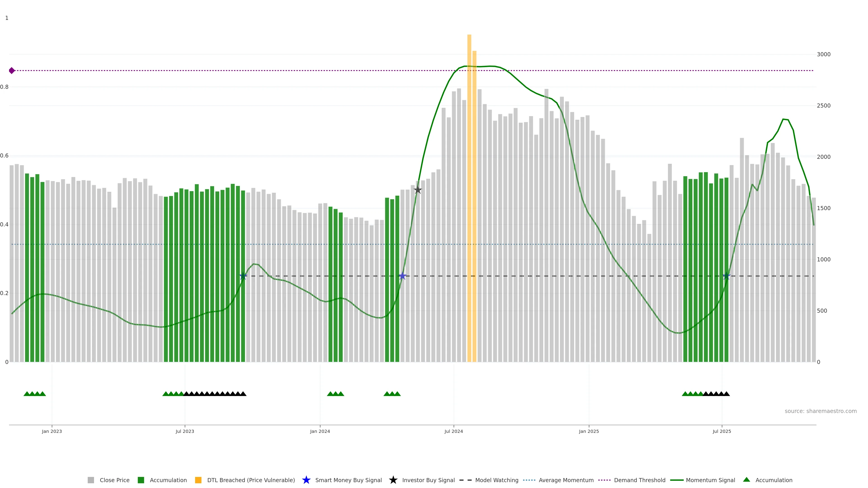This screenshot has width=868, height=488.
Task: Click the 3000 right-axis price label
Action: (823, 54)
